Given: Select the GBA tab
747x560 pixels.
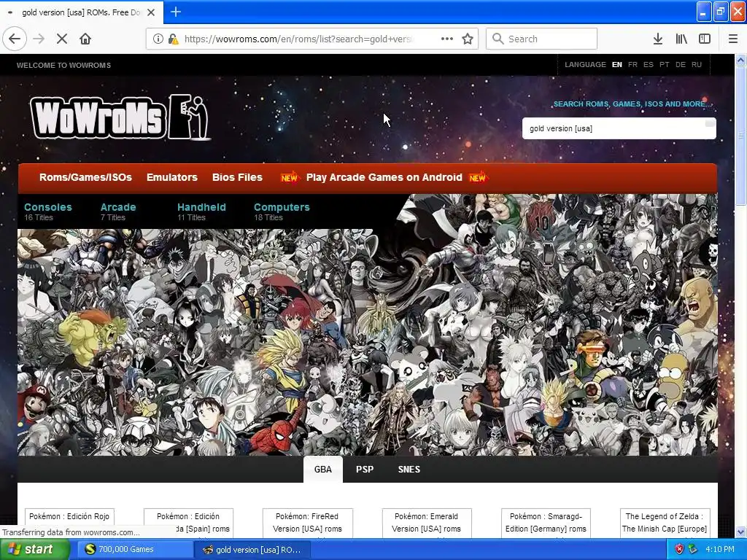Looking at the screenshot, I should pyautogui.click(x=323, y=469).
